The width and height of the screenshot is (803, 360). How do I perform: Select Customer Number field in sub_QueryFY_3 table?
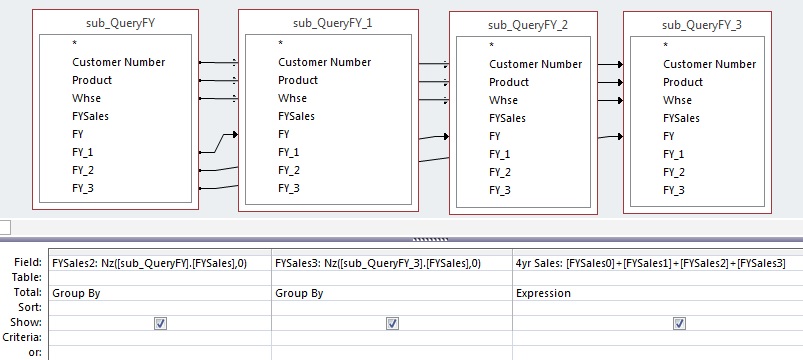(x=709, y=65)
